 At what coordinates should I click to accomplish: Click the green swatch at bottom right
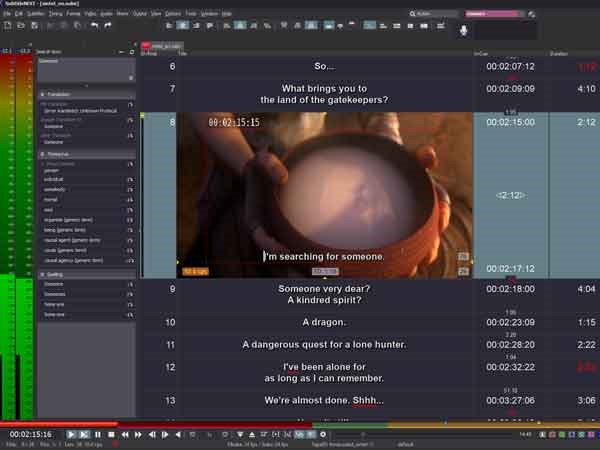pyautogui.click(x=562, y=435)
